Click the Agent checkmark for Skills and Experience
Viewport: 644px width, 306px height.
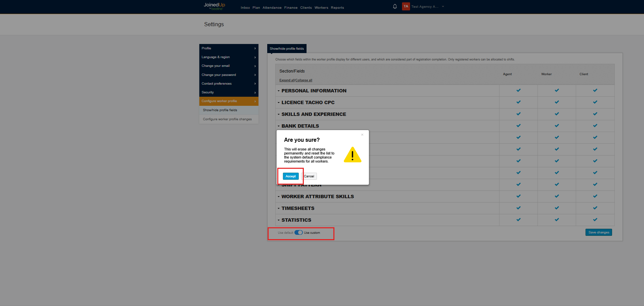click(x=518, y=114)
